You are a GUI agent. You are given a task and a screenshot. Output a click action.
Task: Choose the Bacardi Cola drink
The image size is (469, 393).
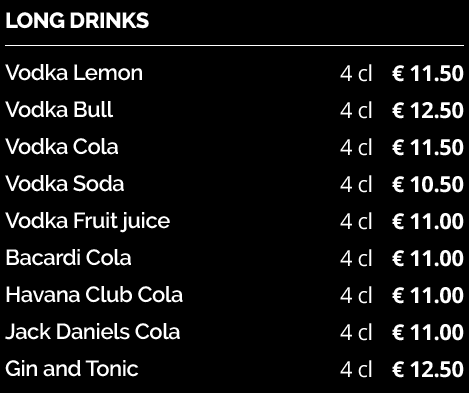coord(68,258)
